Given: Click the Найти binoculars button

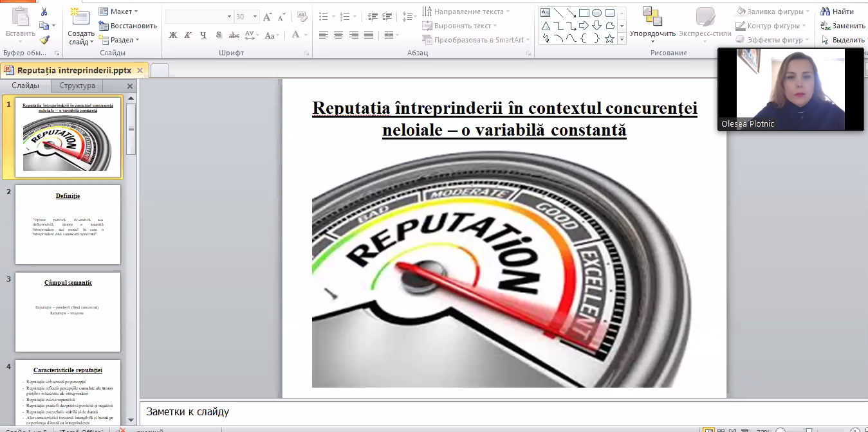Looking at the screenshot, I should click(x=837, y=11).
